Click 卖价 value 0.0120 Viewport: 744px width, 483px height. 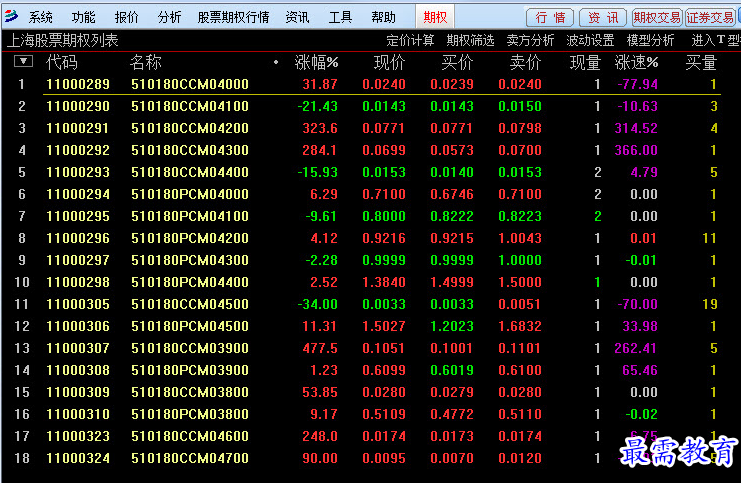[x=520, y=458]
